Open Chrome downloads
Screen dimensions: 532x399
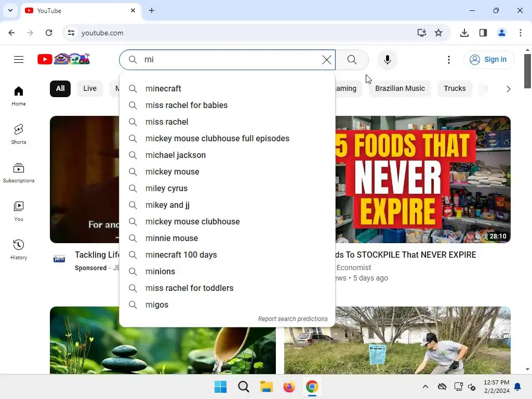pos(464,33)
